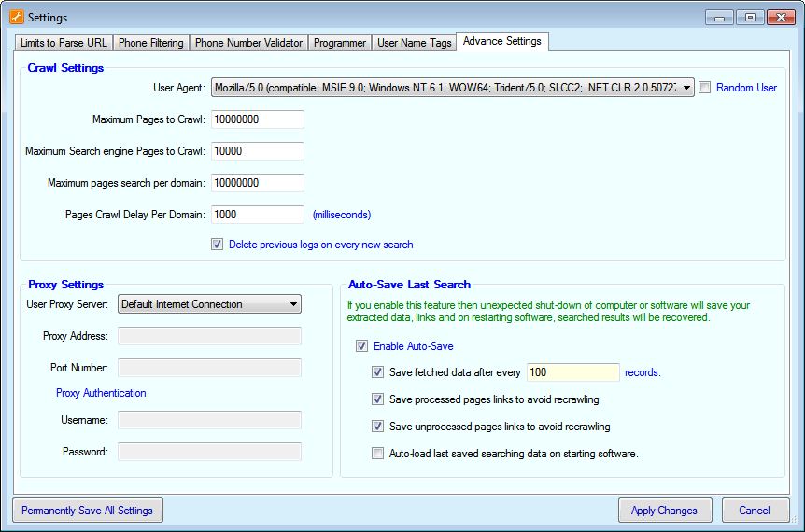Enable Auto-load last saved searching data
This screenshot has height=532, width=805.
click(x=378, y=454)
